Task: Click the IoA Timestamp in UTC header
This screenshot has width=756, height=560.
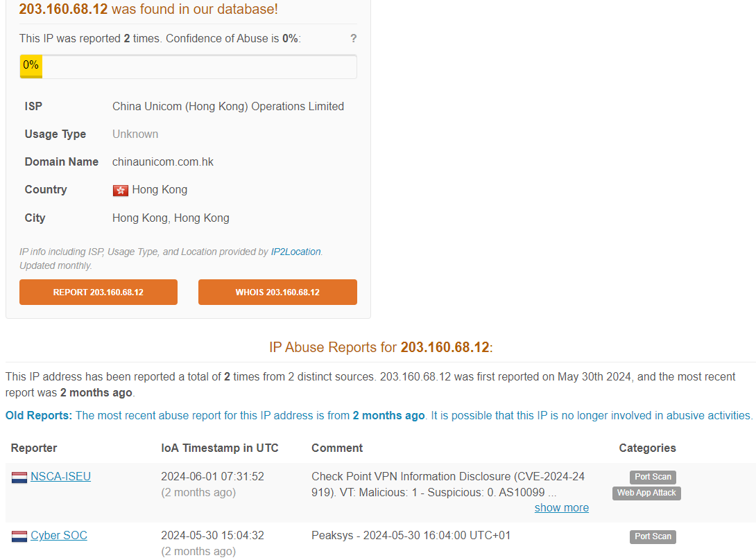Action: tap(220, 448)
